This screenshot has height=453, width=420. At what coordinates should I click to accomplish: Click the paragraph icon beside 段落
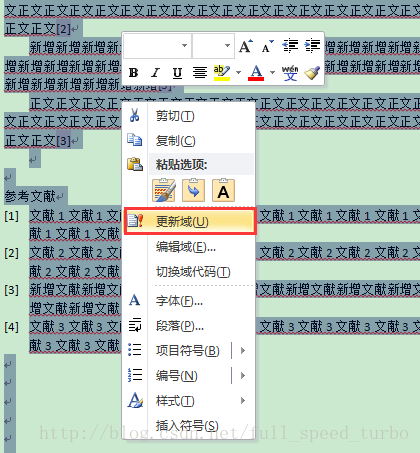[135, 325]
